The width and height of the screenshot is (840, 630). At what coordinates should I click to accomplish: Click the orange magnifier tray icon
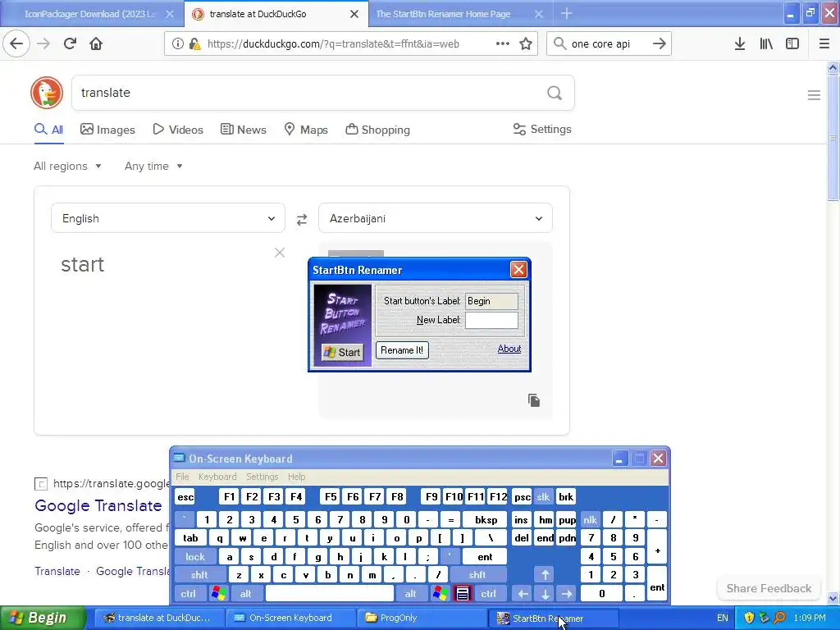pyautogui.click(x=779, y=618)
